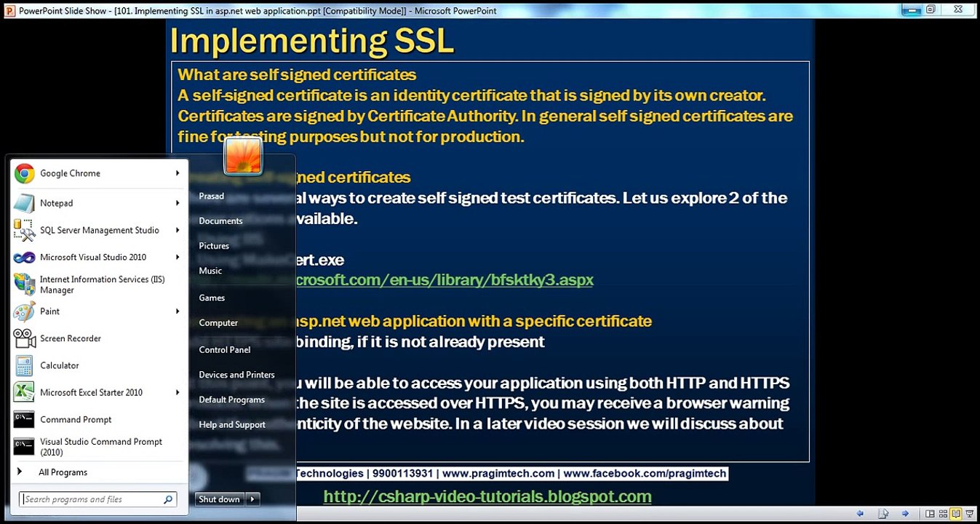Viewport: 980px width, 524px height.
Task: Launch Notepad via its icon
Action: tap(24, 203)
